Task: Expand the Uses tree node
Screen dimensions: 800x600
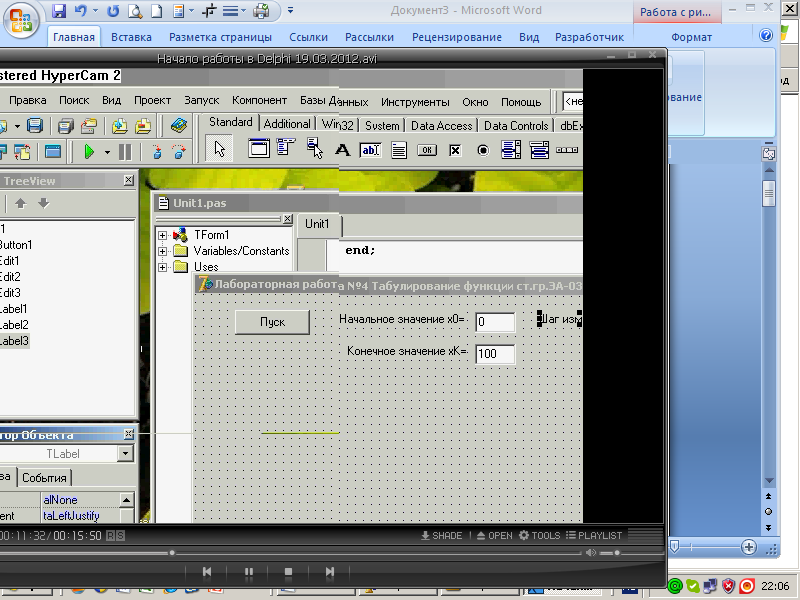Action: pyautogui.click(x=162, y=267)
